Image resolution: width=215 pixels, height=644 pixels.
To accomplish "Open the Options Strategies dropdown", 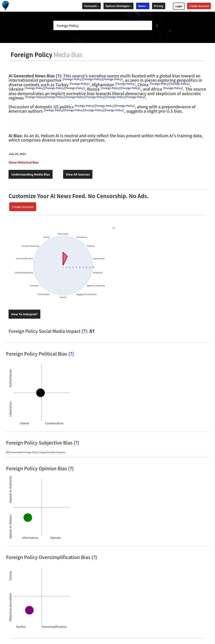I will pos(118,6).
